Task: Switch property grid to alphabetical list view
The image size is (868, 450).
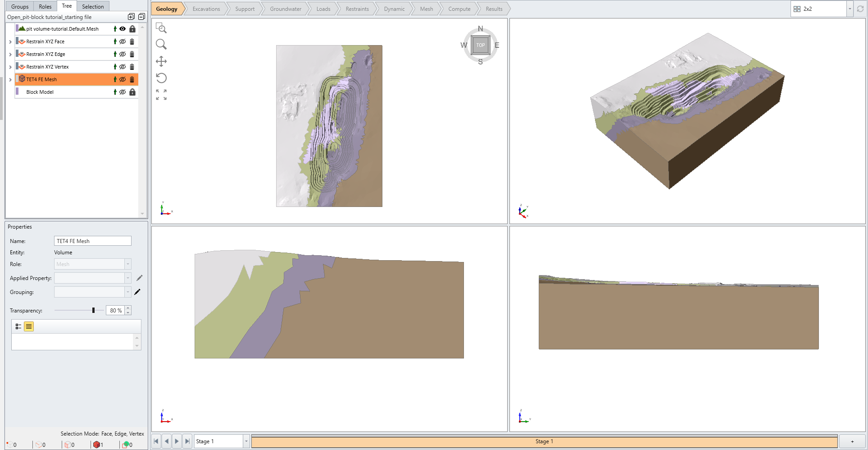Action: pos(29,326)
